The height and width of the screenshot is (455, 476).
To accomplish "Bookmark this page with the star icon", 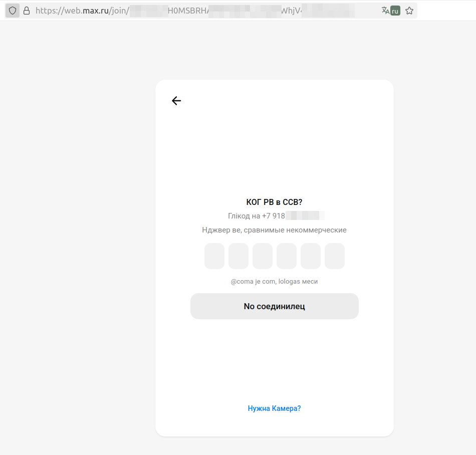I will pos(409,11).
